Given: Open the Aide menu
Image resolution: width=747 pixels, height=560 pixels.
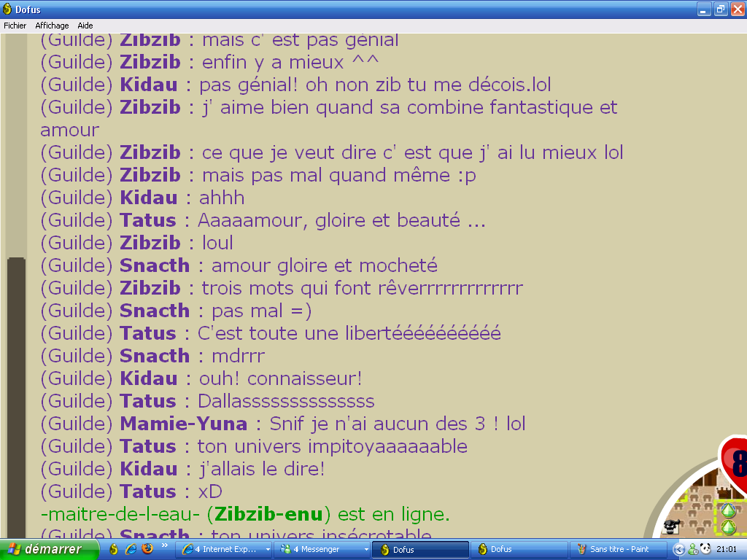Looking at the screenshot, I should pyautogui.click(x=85, y=26).
